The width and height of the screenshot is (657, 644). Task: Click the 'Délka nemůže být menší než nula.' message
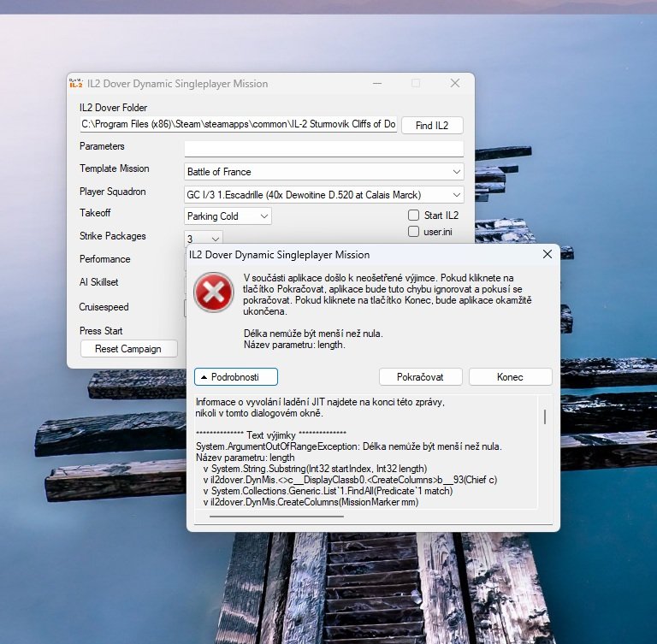[313, 334]
